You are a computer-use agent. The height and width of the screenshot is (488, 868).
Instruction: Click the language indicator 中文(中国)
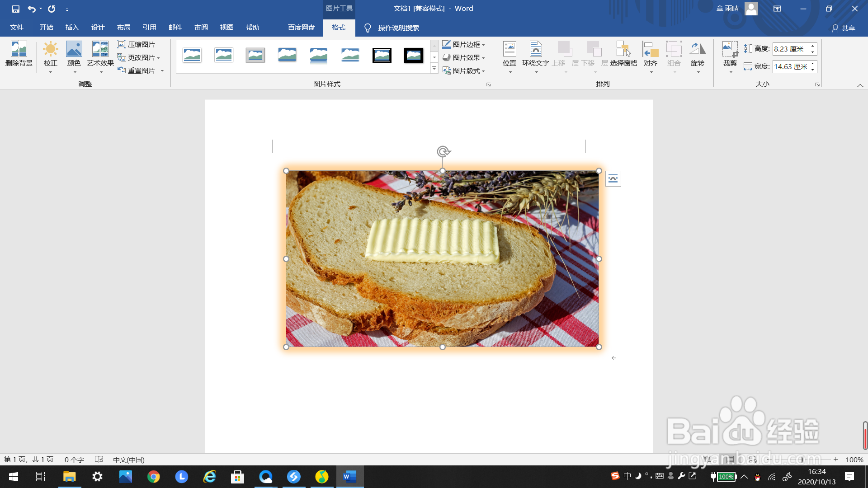click(x=129, y=460)
